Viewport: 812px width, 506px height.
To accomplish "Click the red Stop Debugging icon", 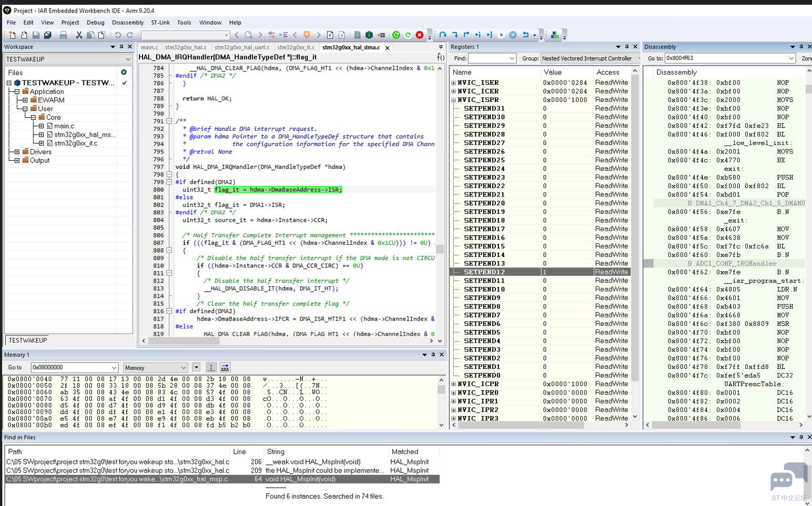I will (x=420, y=35).
